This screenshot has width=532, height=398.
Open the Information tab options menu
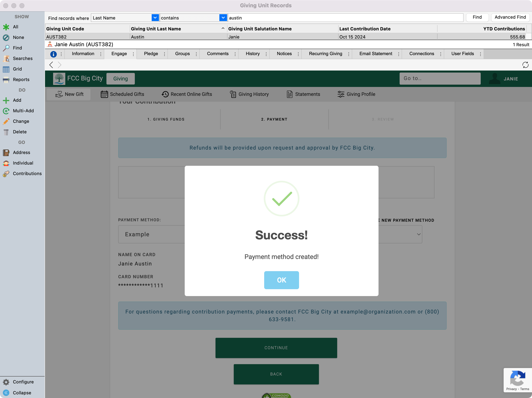click(x=101, y=54)
